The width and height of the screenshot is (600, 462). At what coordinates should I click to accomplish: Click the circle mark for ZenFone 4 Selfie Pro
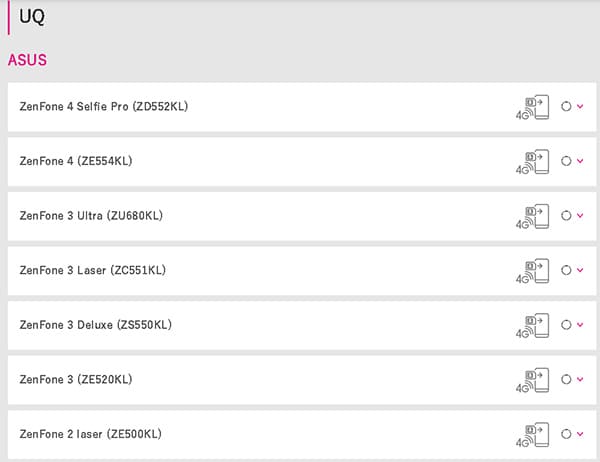(566, 106)
